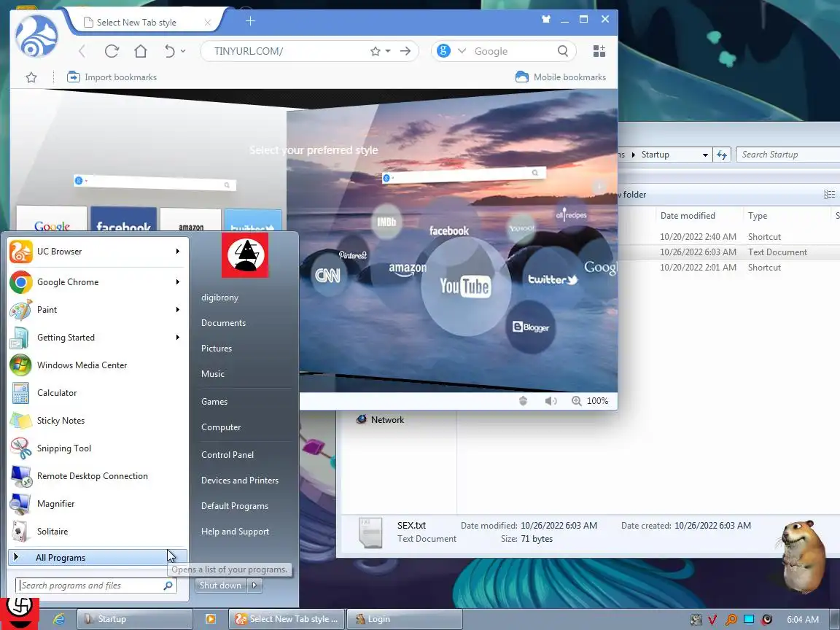Launch Windows Media Center
840x630 pixels.
click(98, 365)
